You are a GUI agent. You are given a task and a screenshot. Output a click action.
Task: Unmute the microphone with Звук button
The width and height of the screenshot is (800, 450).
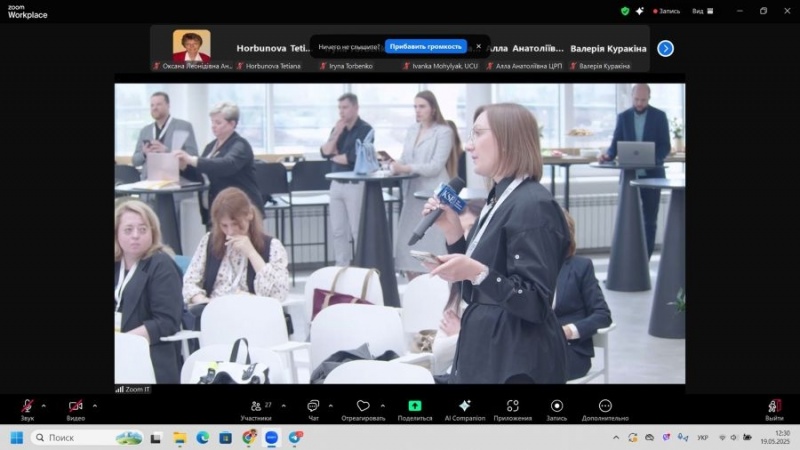[27, 407]
